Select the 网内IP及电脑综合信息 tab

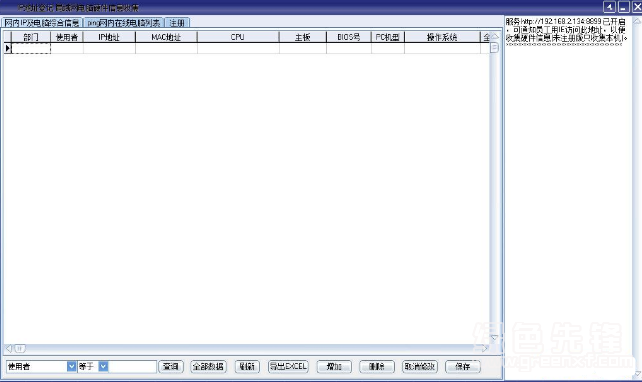point(42,23)
